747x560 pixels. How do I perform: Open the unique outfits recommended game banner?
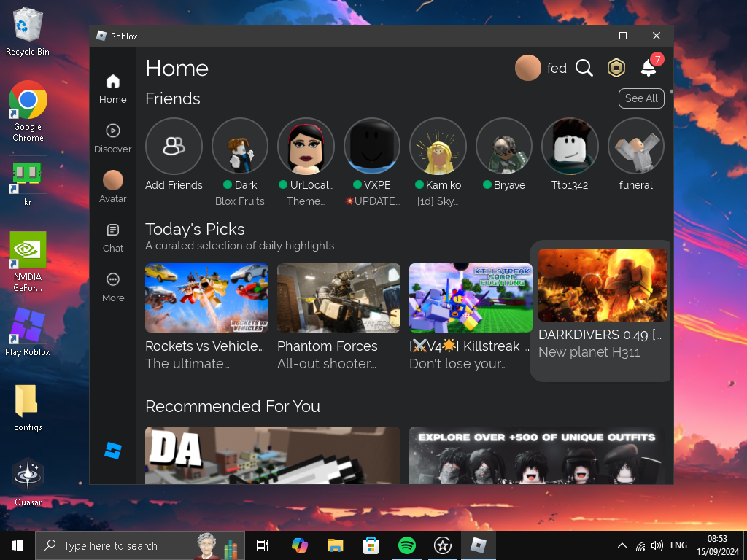536,455
